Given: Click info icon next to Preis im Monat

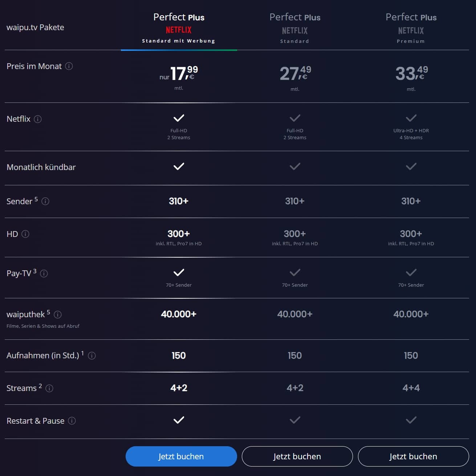Looking at the screenshot, I should pyautogui.click(x=69, y=66).
